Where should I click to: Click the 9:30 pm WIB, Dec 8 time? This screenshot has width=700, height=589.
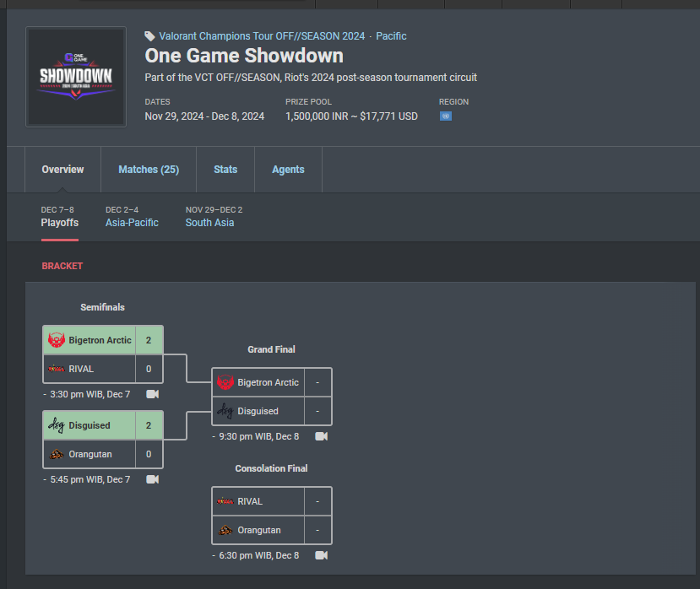259,437
